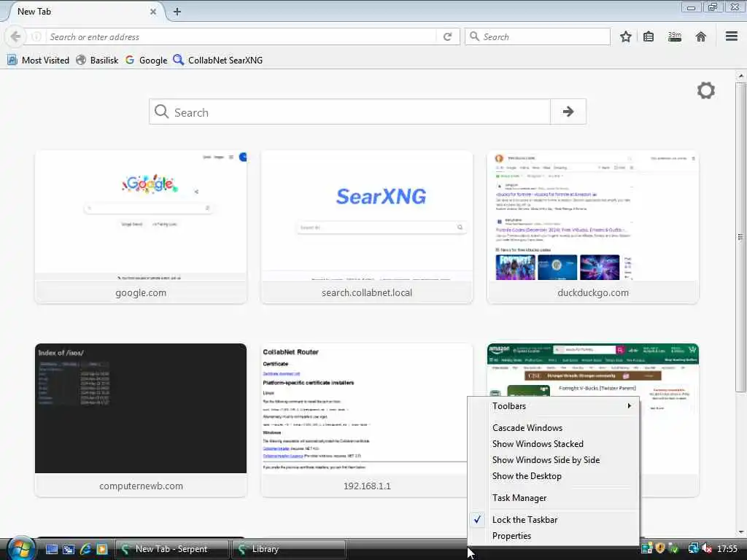Viewport: 747px width, 560px height.
Task: Click Switch between windows quick launch icon
Action: pyautogui.click(x=69, y=549)
